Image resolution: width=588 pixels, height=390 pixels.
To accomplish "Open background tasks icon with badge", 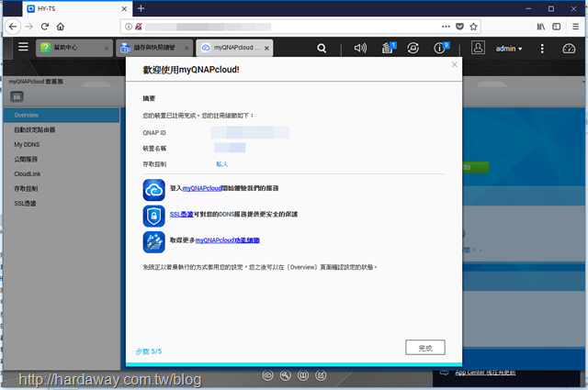I will tap(389, 48).
